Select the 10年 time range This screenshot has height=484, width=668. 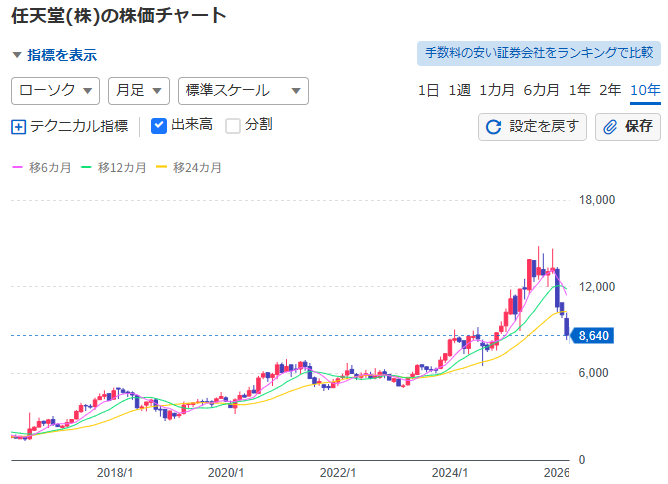[x=645, y=90]
